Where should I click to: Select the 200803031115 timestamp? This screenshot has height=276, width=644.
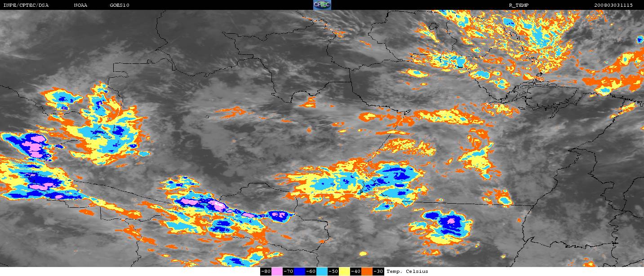(x=613, y=5)
